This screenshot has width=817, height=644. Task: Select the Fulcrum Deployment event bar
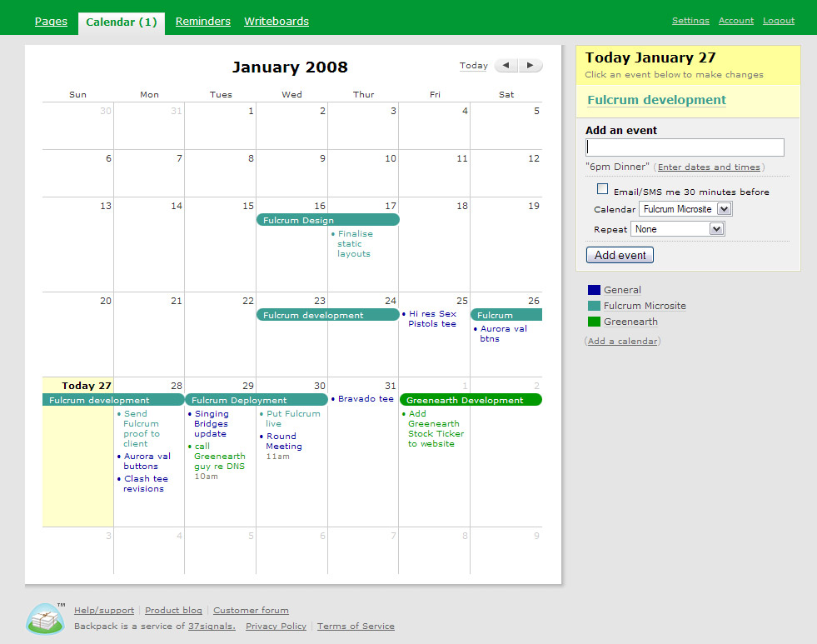pos(257,400)
